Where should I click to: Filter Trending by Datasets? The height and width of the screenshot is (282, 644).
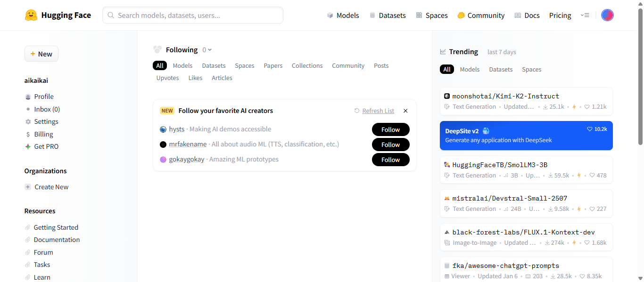(x=501, y=69)
